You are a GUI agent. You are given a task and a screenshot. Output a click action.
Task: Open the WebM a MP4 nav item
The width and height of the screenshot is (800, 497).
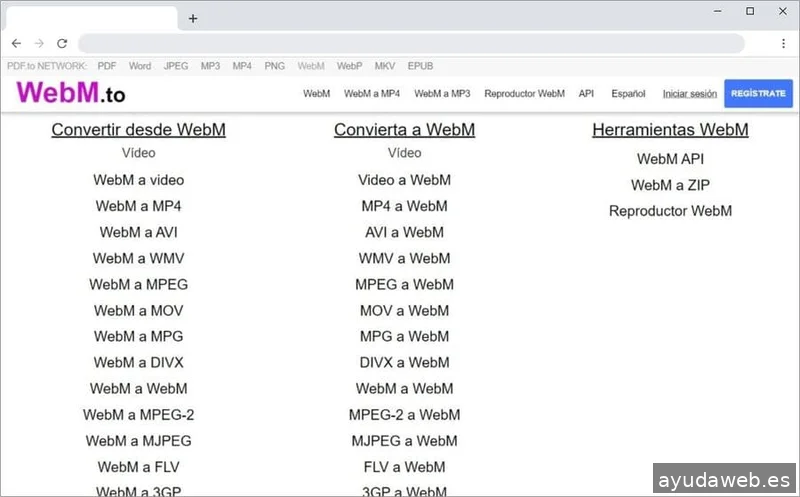click(x=372, y=94)
